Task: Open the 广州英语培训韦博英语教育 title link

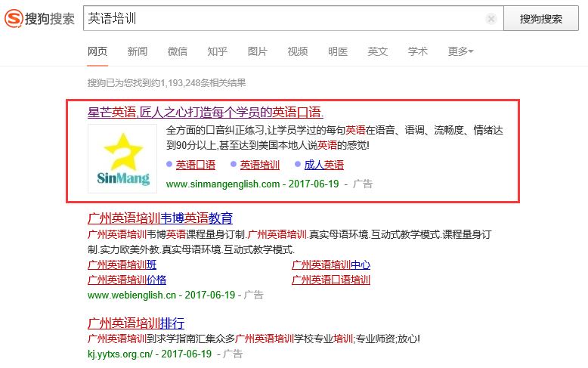Action: click(x=160, y=218)
